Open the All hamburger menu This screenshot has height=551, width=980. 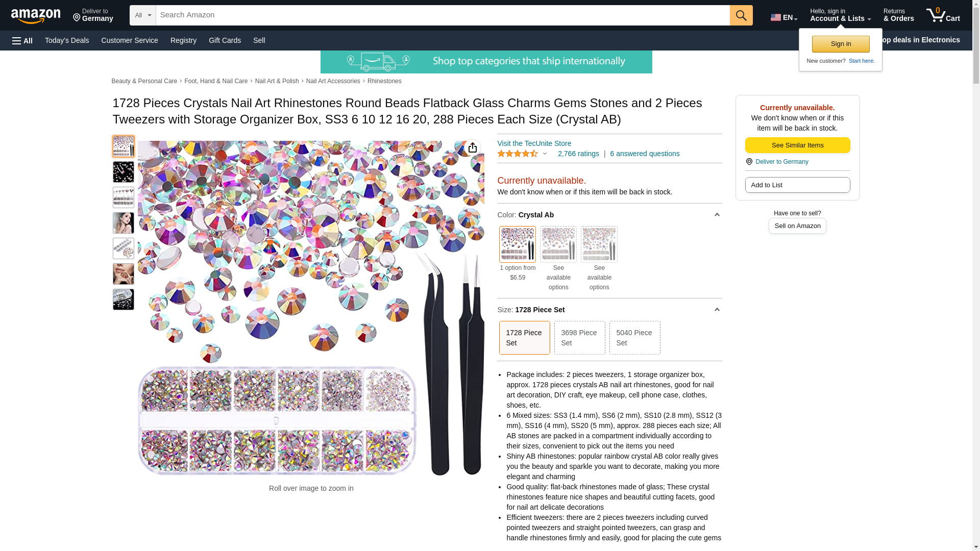pos(22,41)
